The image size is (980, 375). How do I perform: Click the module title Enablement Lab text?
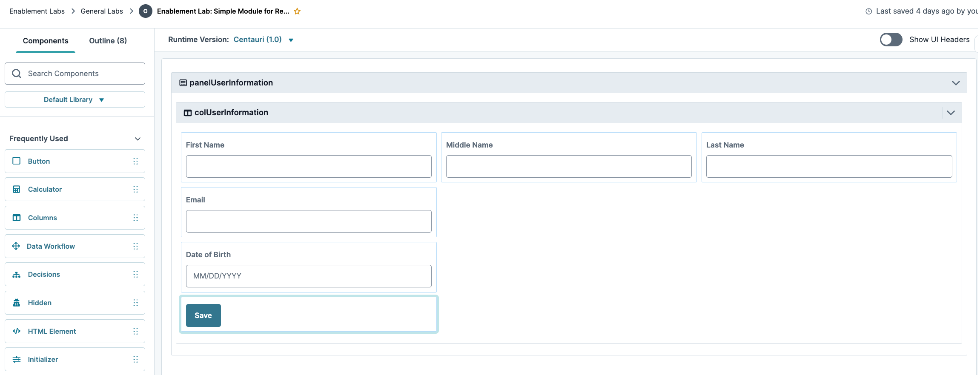point(223,11)
